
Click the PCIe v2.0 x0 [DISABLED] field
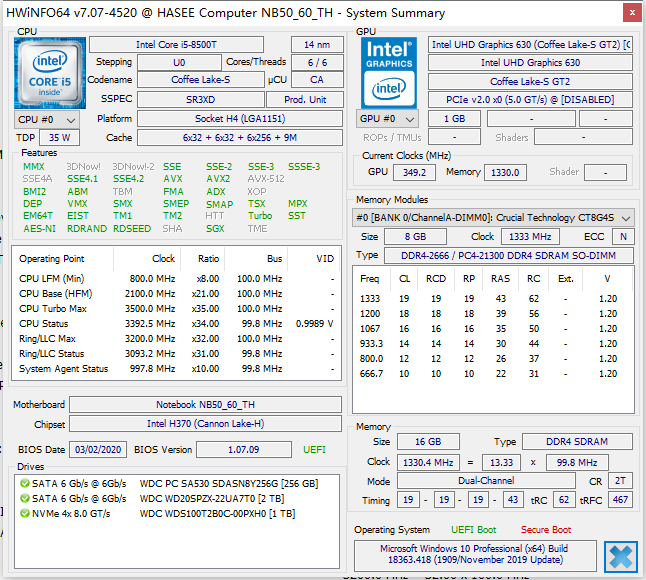530,100
